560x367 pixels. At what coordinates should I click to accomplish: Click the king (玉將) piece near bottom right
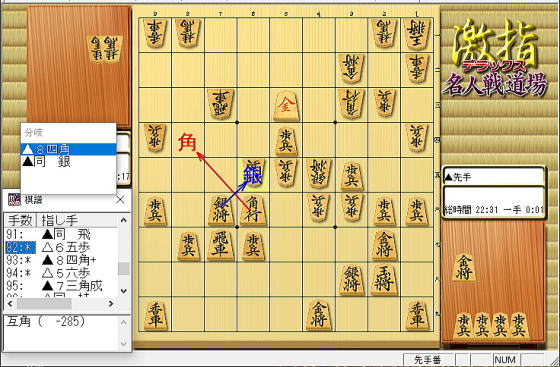pyautogui.click(x=384, y=279)
